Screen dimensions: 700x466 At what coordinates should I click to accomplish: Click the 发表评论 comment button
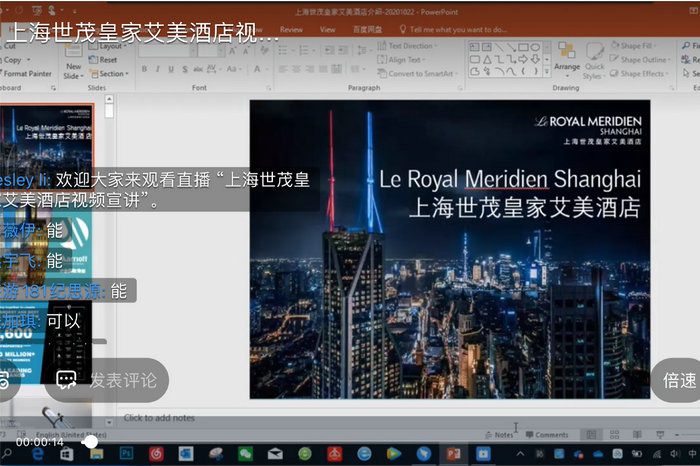pyautogui.click(x=106, y=380)
